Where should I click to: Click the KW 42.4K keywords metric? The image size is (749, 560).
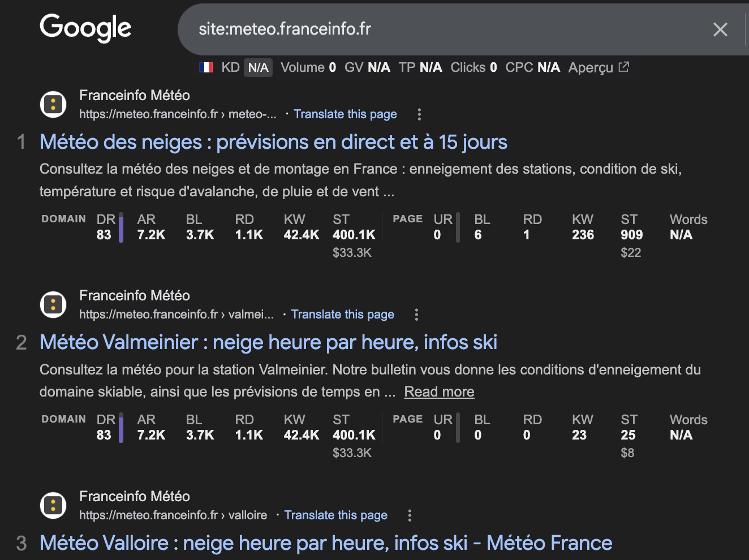[300, 226]
